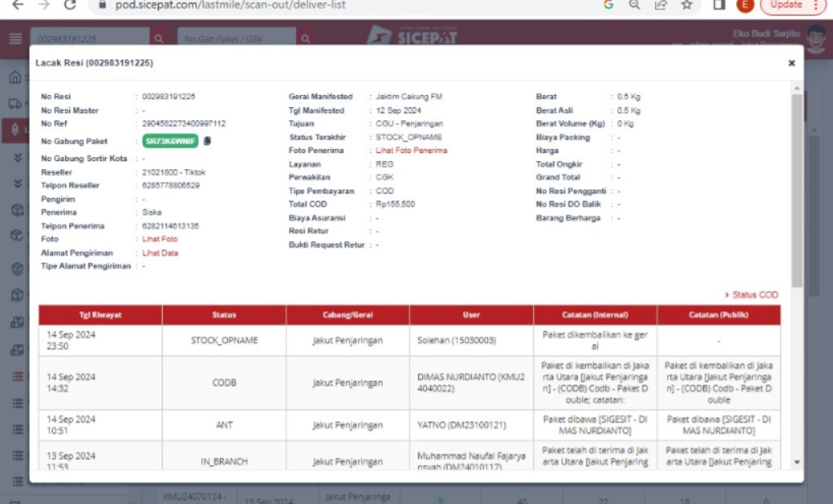Screen dimensions: 833x504
Task: Click search button beside resi number field
Action: tap(159, 39)
